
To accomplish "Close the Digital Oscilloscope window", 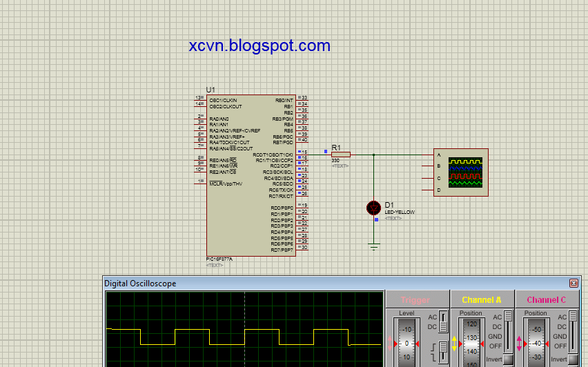I will pyautogui.click(x=574, y=283).
